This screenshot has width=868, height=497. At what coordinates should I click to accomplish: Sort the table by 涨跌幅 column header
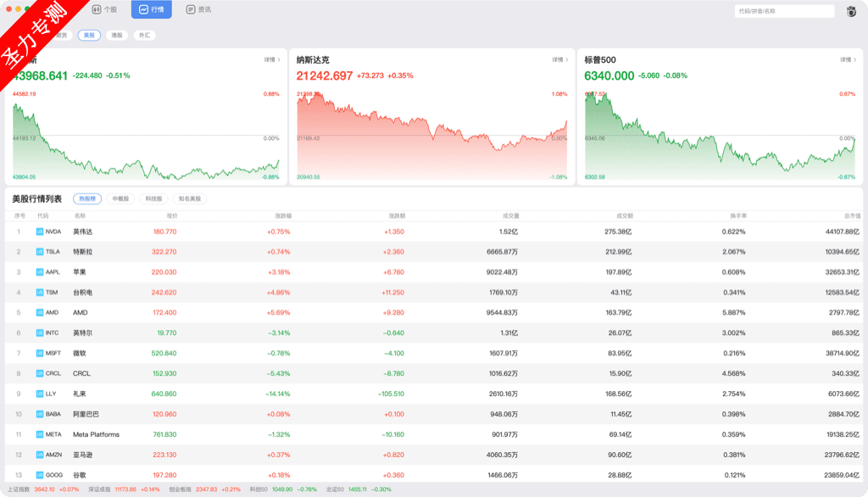click(x=282, y=215)
